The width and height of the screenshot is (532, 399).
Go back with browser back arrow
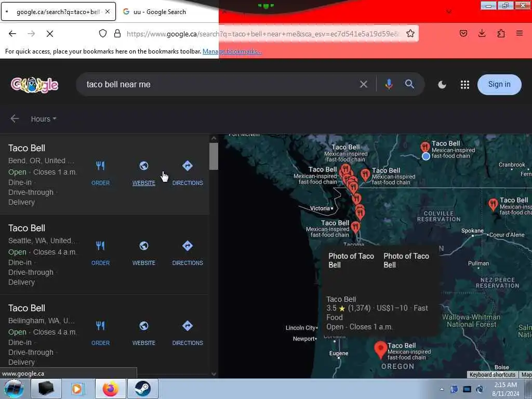[x=12, y=34]
